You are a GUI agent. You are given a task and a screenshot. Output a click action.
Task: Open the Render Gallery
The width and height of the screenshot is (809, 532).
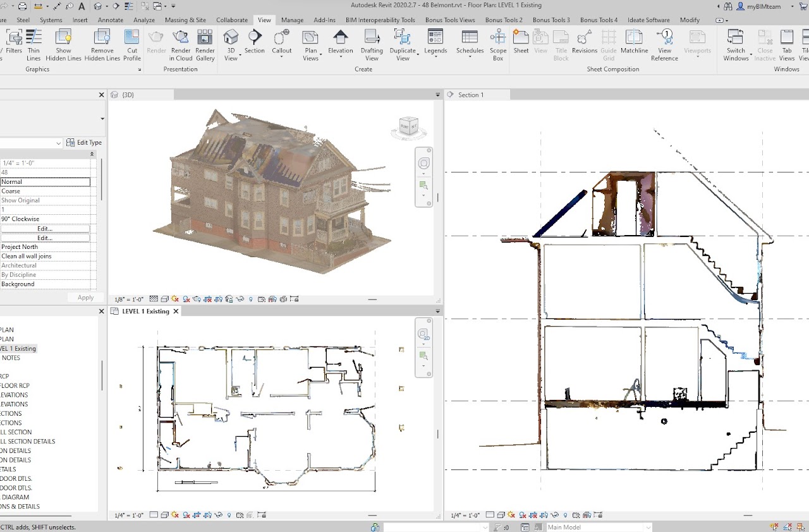coord(205,45)
